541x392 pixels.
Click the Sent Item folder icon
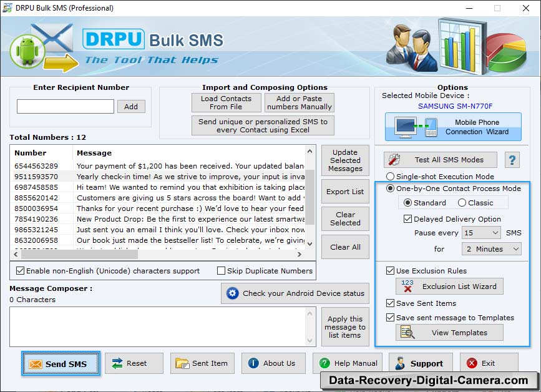pos(182,363)
